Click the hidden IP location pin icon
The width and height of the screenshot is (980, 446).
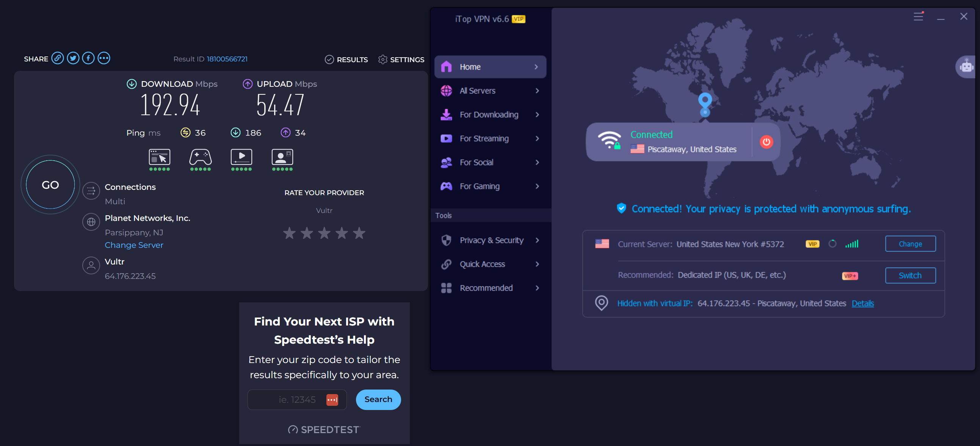click(x=602, y=303)
